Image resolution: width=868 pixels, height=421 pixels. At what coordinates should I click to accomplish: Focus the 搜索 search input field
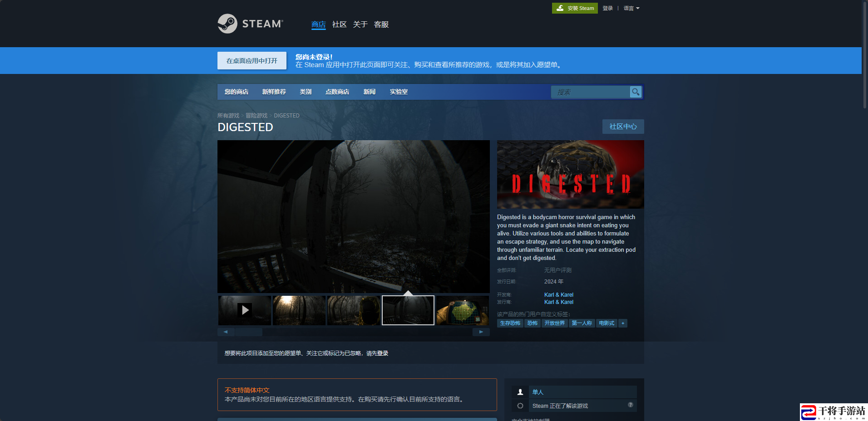590,92
